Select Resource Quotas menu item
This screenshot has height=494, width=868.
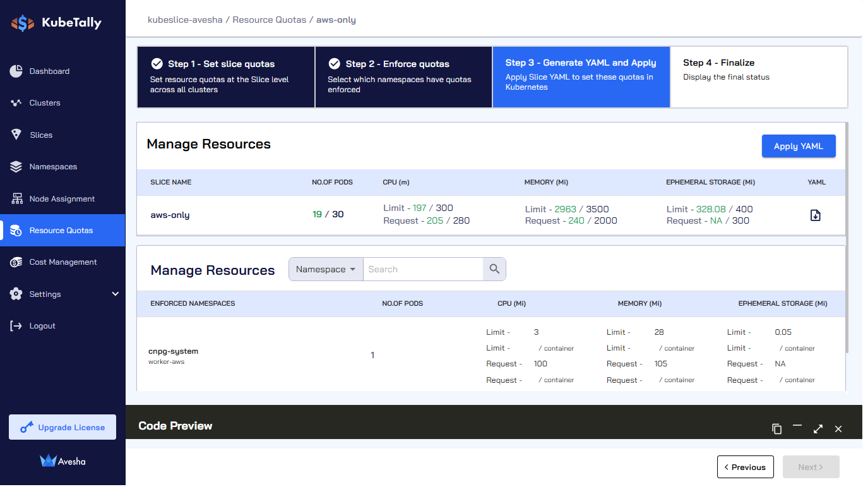61,231
